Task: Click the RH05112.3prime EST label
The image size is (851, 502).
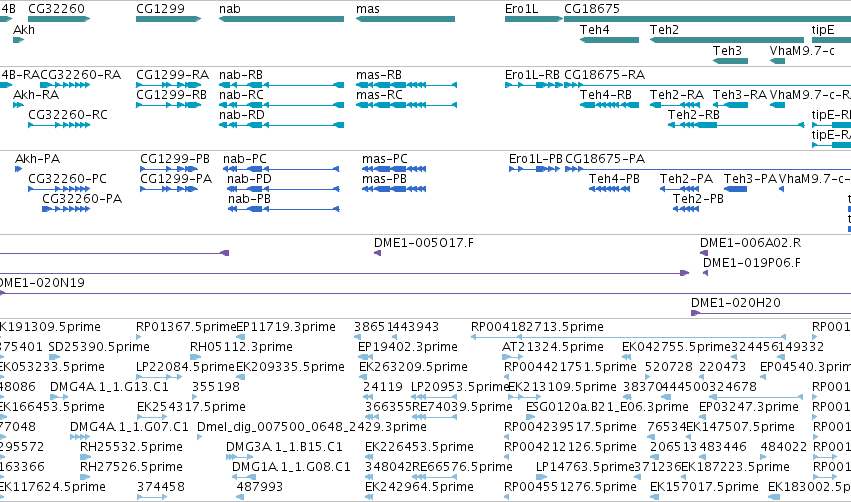Action: (x=241, y=347)
